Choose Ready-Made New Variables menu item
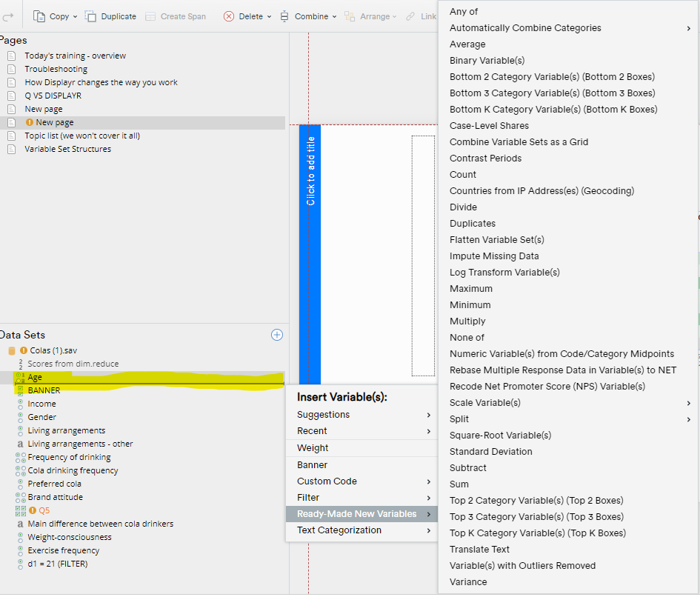The height and width of the screenshot is (597, 700). [361, 514]
